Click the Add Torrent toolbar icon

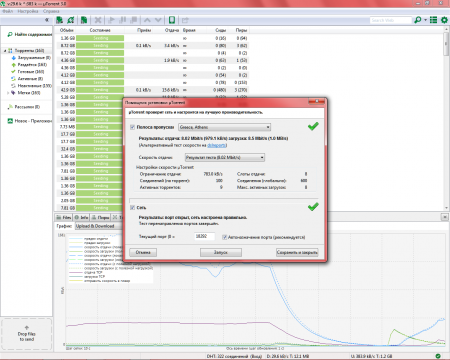[x=59, y=20]
